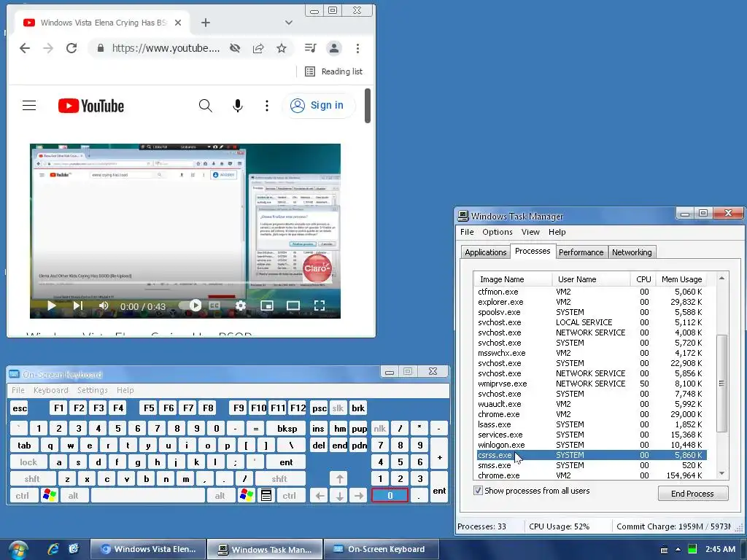
Task: Close the Windows Vista Elena tab
Action: pyautogui.click(x=178, y=23)
